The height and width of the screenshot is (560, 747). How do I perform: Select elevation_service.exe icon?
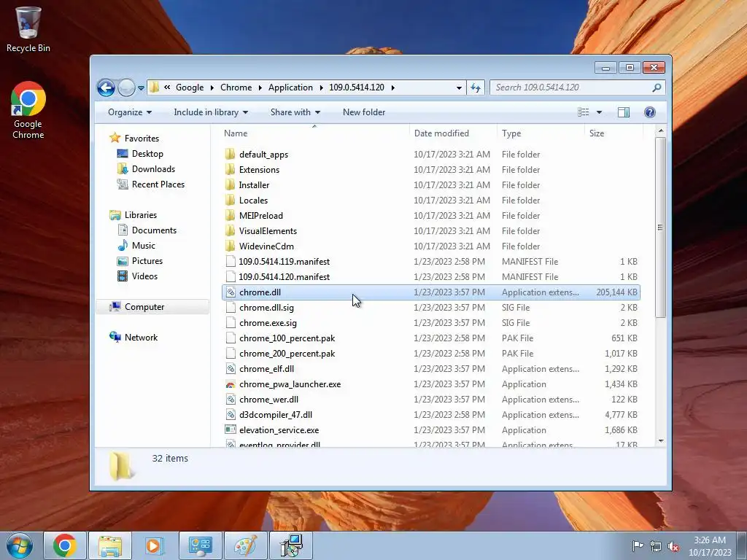(x=231, y=430)
